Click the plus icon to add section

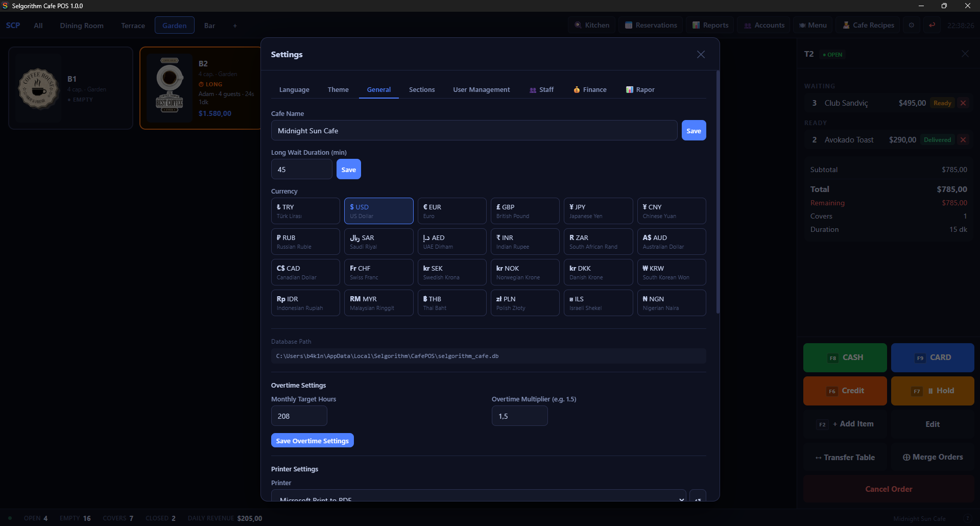235,26
